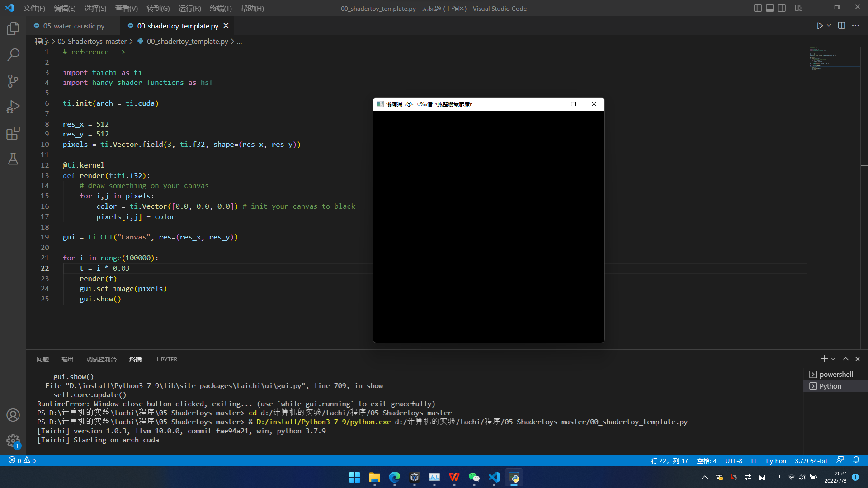
Task: Open the Testing flask icon
Action: 13,159
